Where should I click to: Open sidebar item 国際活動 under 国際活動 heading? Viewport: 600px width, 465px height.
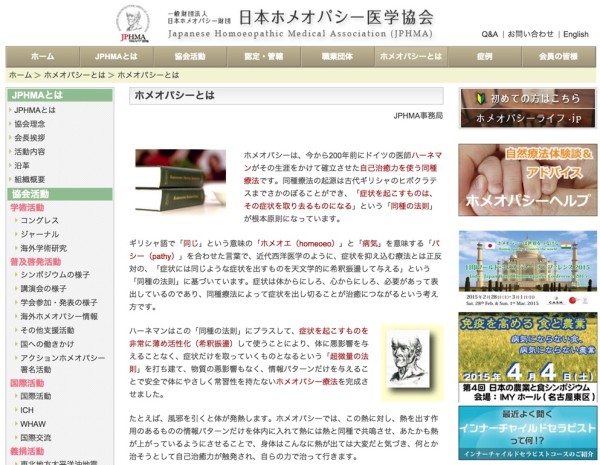pos(36,396)
